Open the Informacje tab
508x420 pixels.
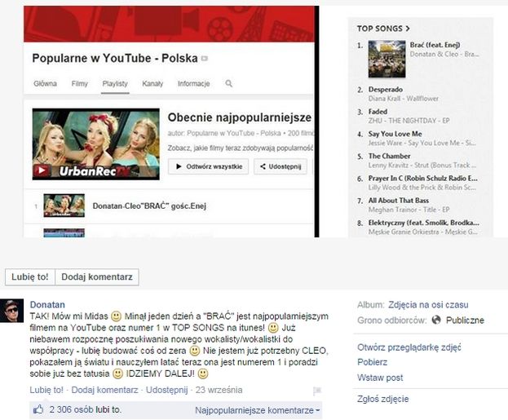coord(194,84)
